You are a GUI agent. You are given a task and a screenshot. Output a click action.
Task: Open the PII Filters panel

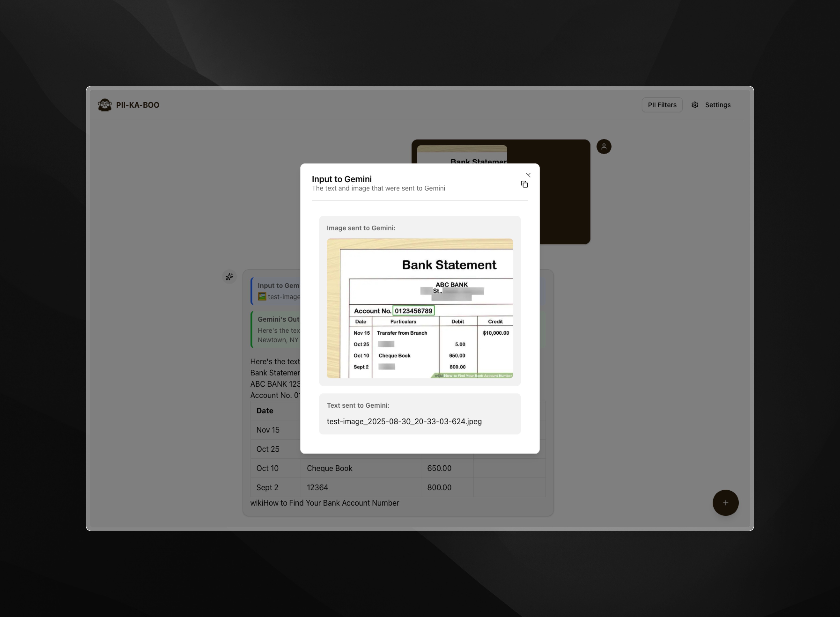[x=662, y=105]
